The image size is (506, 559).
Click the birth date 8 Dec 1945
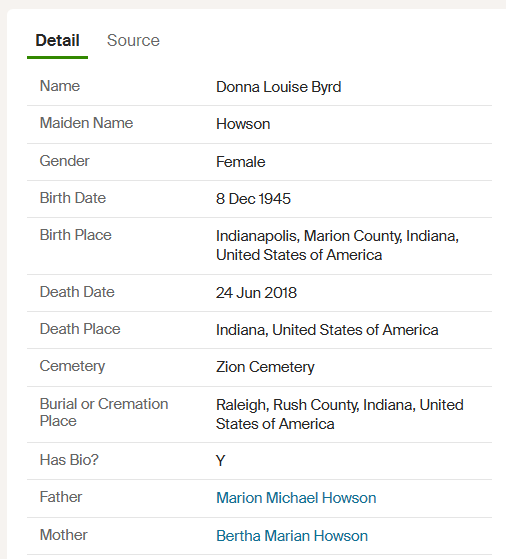pos(253,199)
